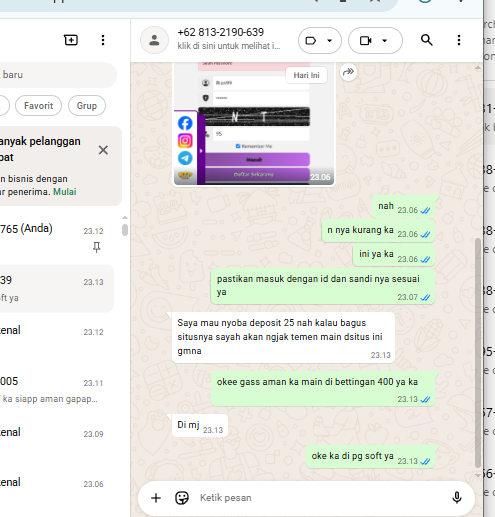This screenshot has height=517, width=495.
Task: Click the received message 'Di mj'
Action: (x=200, y=425)
